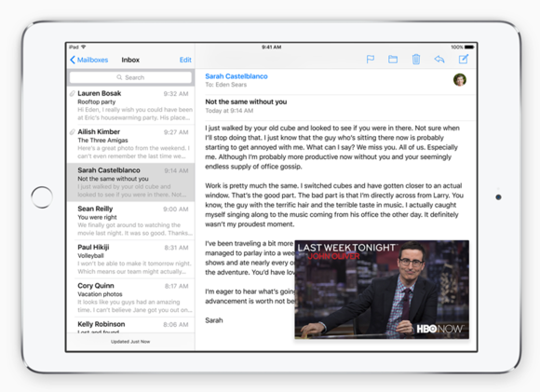Tap the flag icon in the mail toolbar
This screenshot has height=392, width=540.
click(x=371, y=60)
